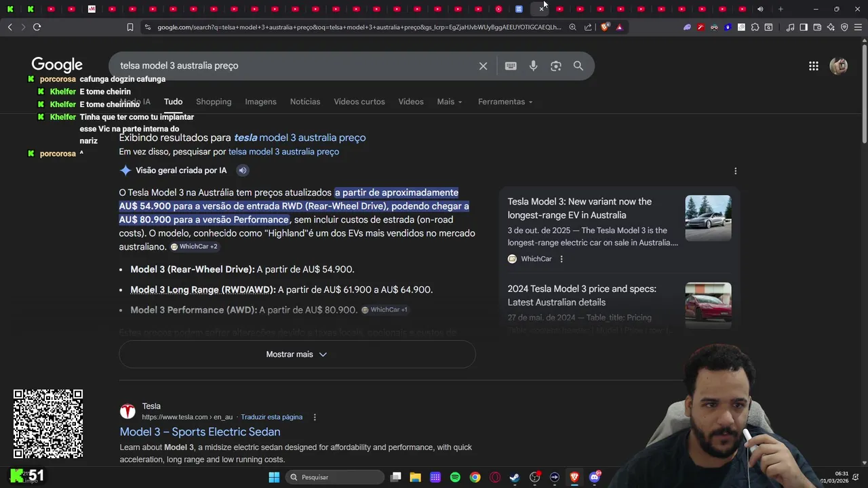
Task: Open the Google account avatar
Action: (x=839, y=66)
